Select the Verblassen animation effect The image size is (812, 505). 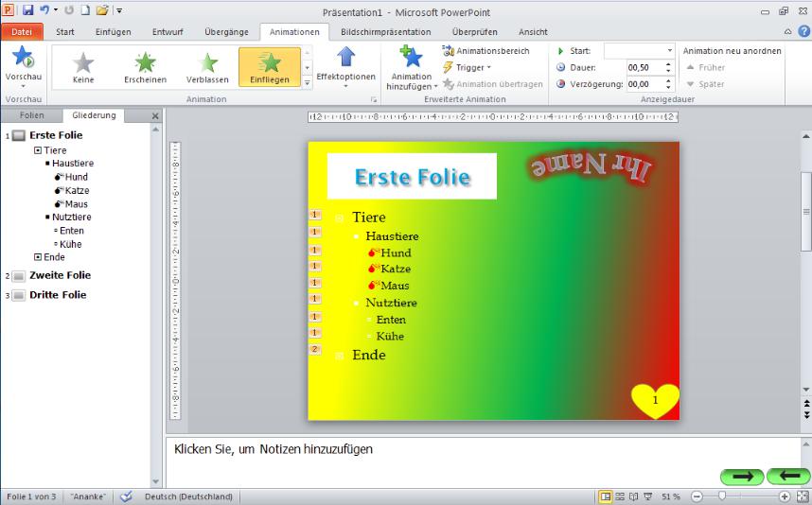point(207,63)
